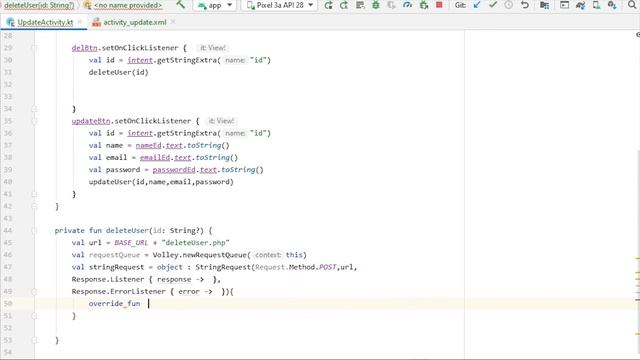Collapse the updateBtn.setOnClickListener block at line 35
640x360 pixels.
point(34,121)
